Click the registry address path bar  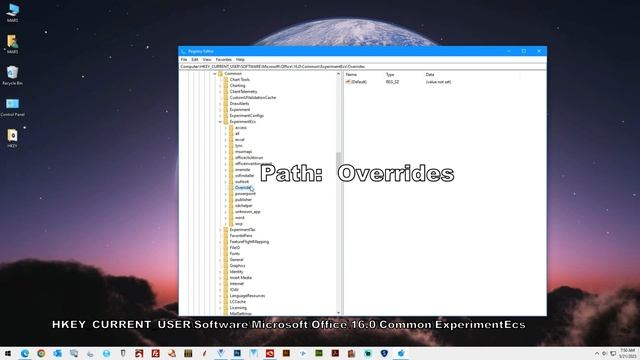(362, 67)
